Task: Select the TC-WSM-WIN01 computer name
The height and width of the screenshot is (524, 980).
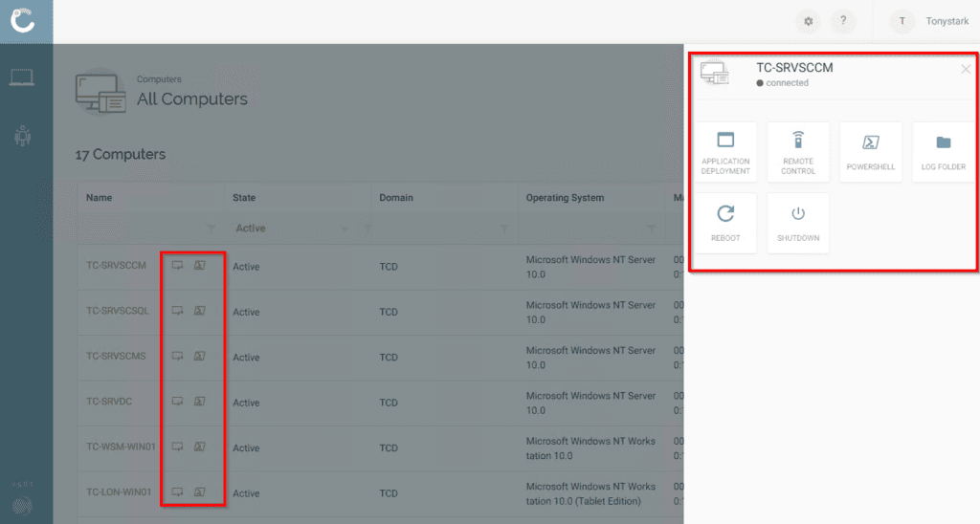Action: [121, 447]
